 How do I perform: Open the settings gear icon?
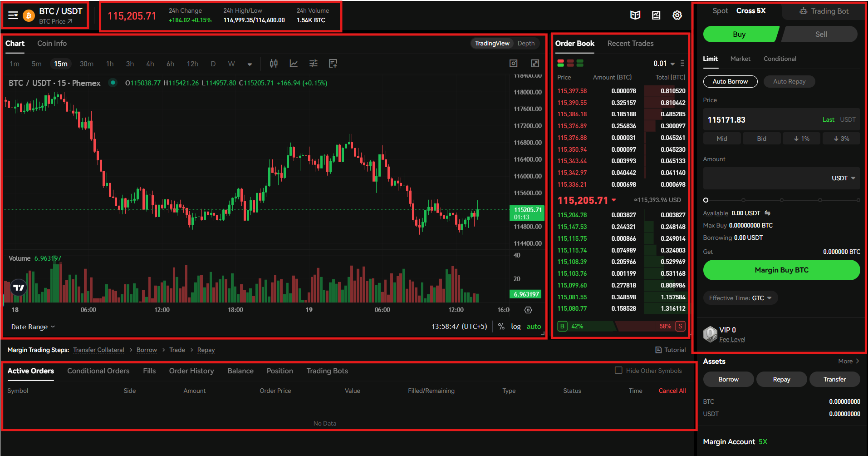pos(677,15)
